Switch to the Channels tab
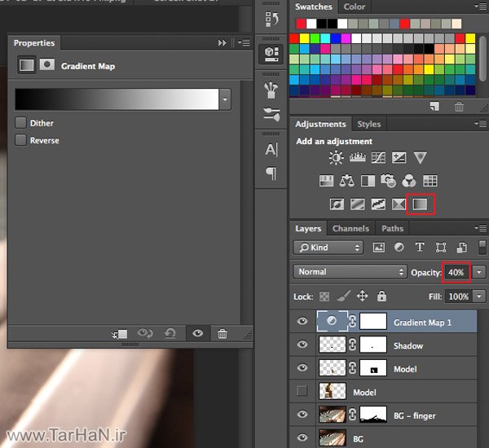This screenshot has width=489, height=448. click(350, 229)
